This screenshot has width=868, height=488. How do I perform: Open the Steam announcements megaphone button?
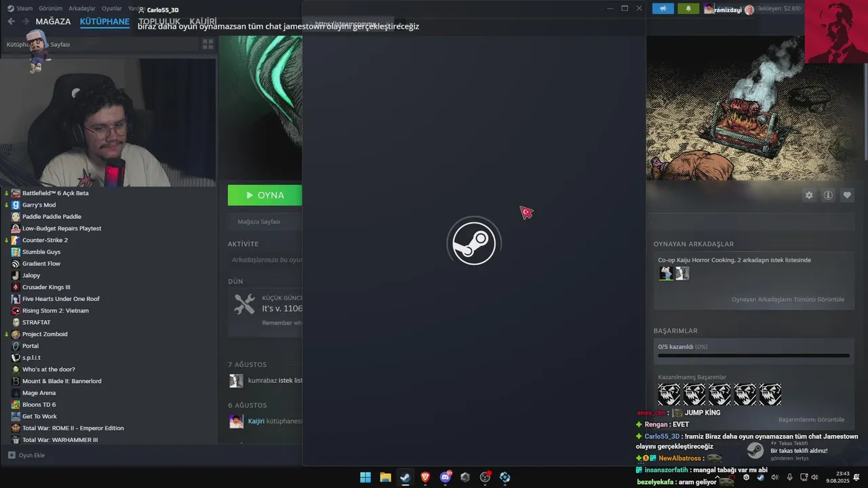coord(663,9)
